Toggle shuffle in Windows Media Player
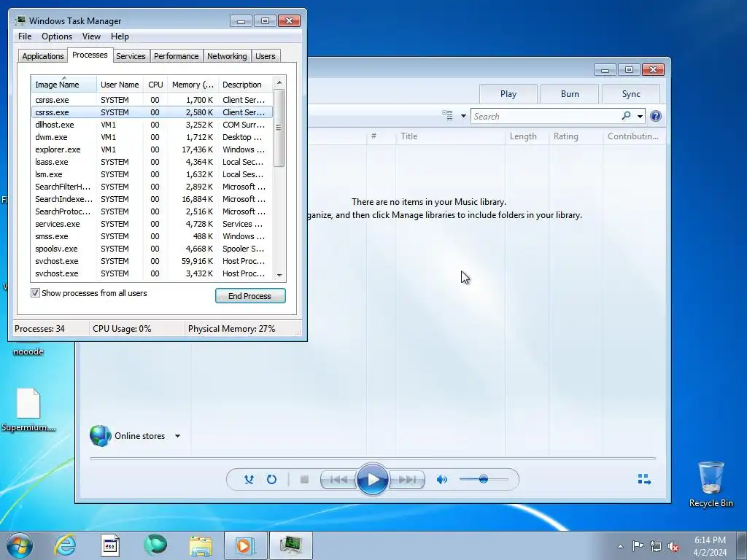Viewport: 747px width, 560px height. 249,480
